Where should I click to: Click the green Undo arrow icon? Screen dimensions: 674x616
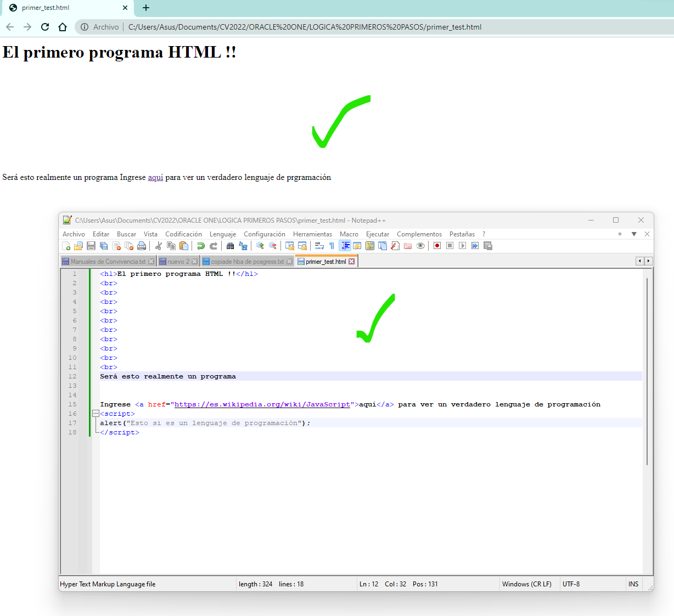(x=201, y=246)
